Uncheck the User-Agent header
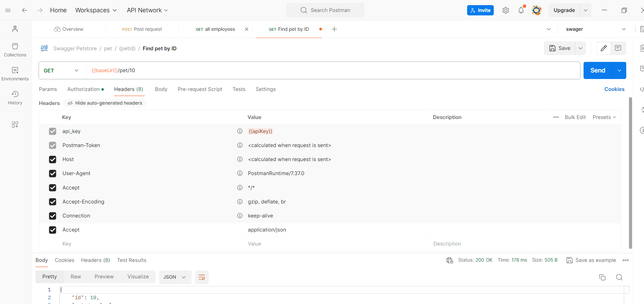 coord(53,173)
